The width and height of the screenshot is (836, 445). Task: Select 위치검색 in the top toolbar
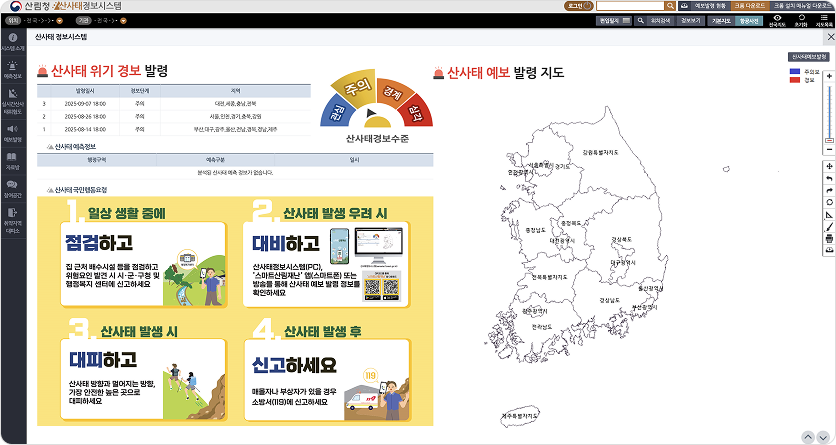tap(660, 20)
